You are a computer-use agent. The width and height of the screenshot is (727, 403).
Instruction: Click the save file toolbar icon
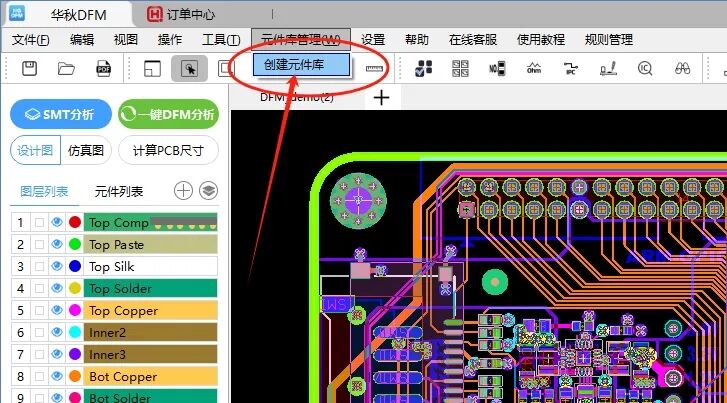point(30,69)
